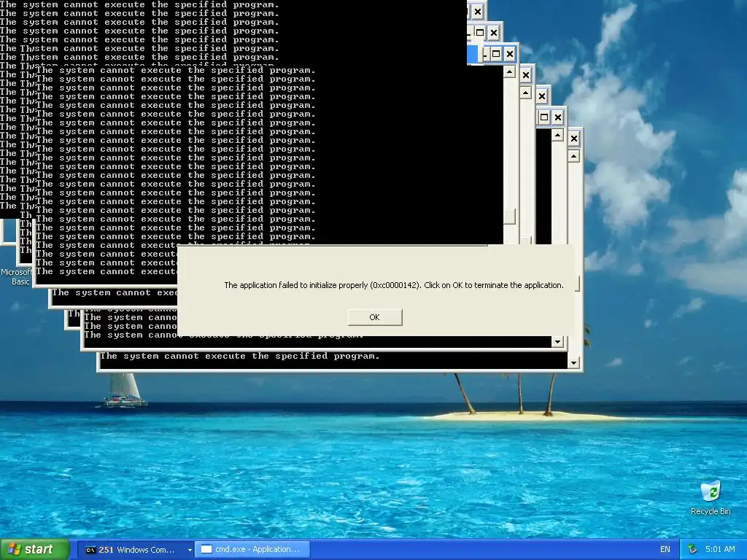747x560 pixels.
Task: Click the 5:01 AM clock
Action: [x=720, y=550]
